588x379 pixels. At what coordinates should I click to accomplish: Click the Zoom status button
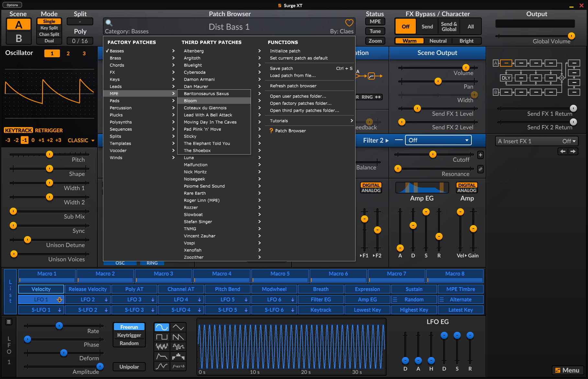pos(375,41)
